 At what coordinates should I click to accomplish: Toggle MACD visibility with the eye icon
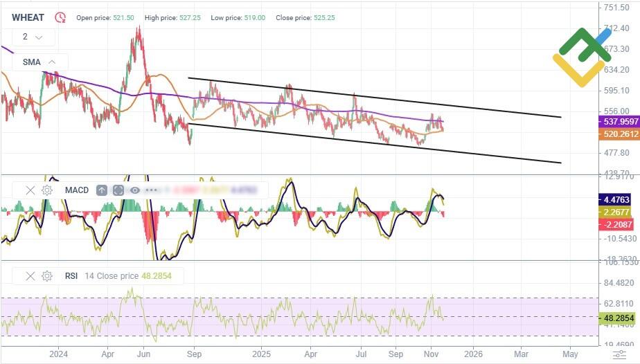(134, 190)
